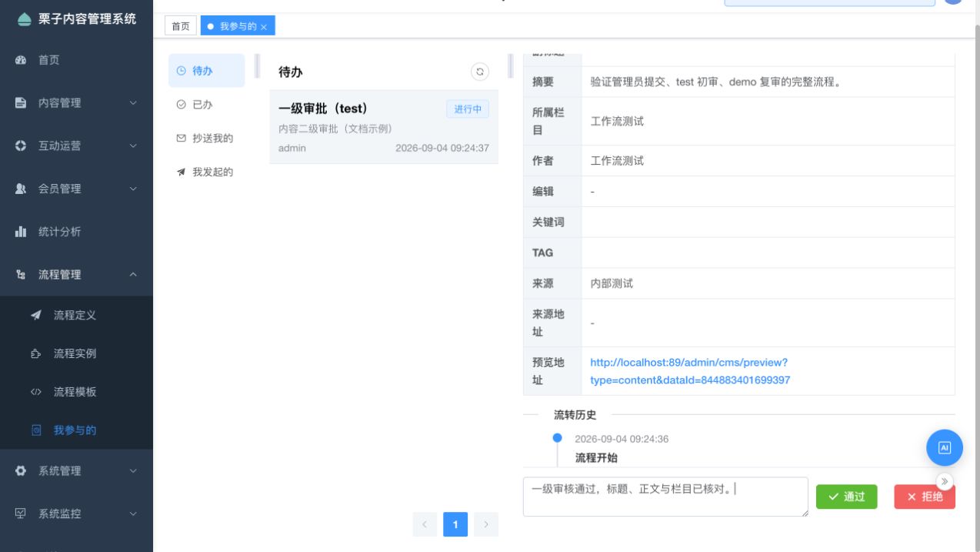This screenshot has height=552, width=980.
Task: Click the send icon of 我发起的
Action: 182,172
